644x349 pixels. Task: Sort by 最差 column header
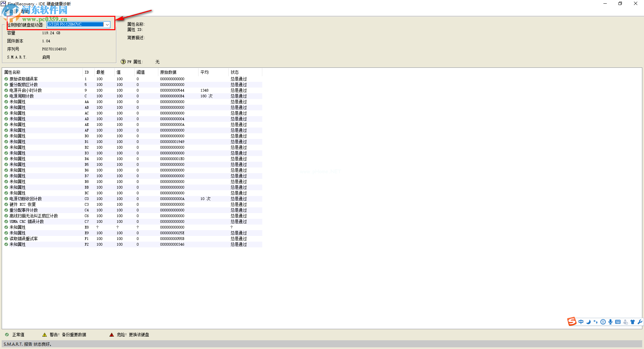[105, 72]
